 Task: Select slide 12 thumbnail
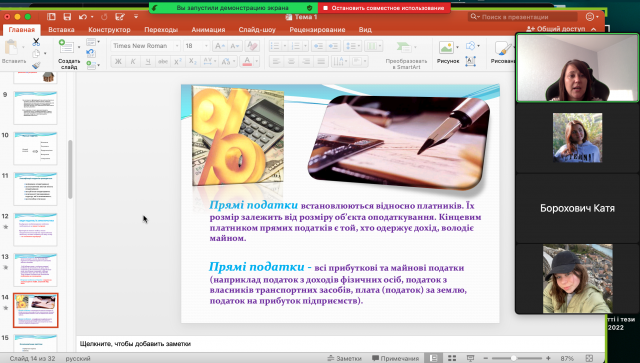(x=36, y=229)
